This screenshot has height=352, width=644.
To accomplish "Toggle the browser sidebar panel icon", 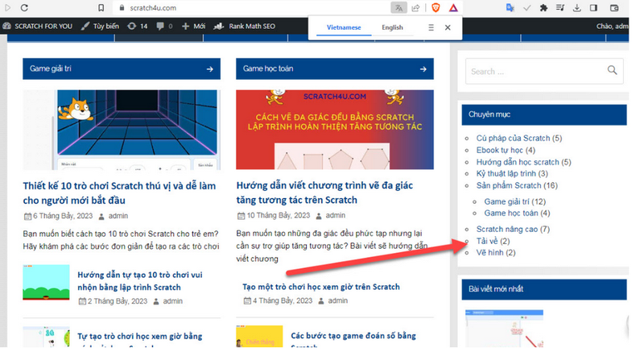I will point(593,8).
